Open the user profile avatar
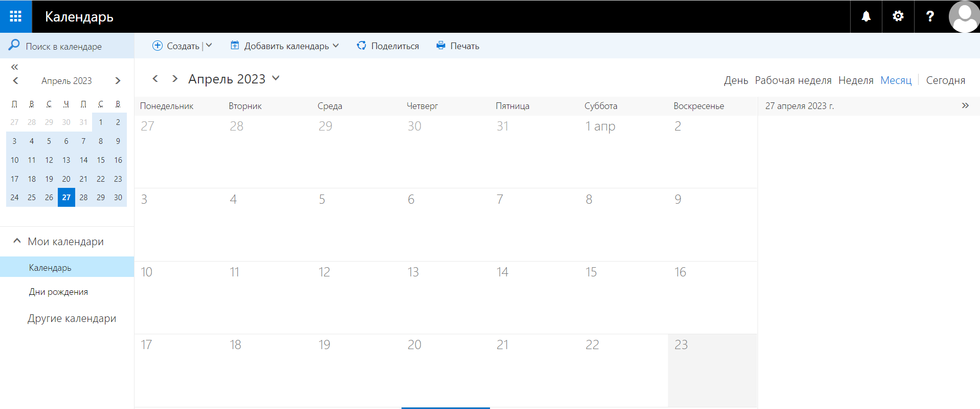Screen dimensions: 980x409 tap(964, 16)
